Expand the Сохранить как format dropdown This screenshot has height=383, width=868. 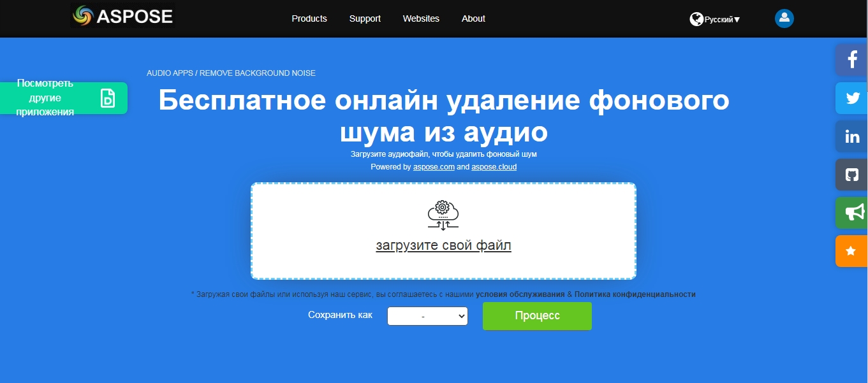click(x=427, y=316)
